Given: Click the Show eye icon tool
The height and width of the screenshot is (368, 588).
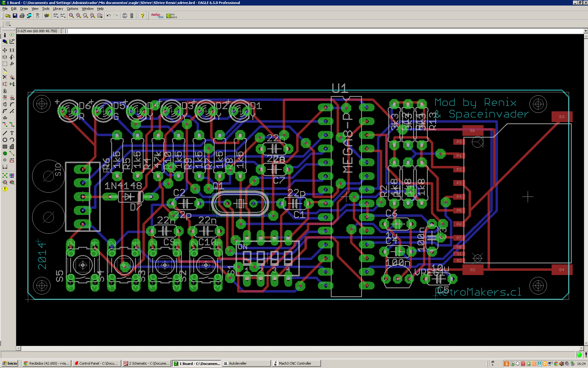Looking at the screenshot, I should pos(12,35).
